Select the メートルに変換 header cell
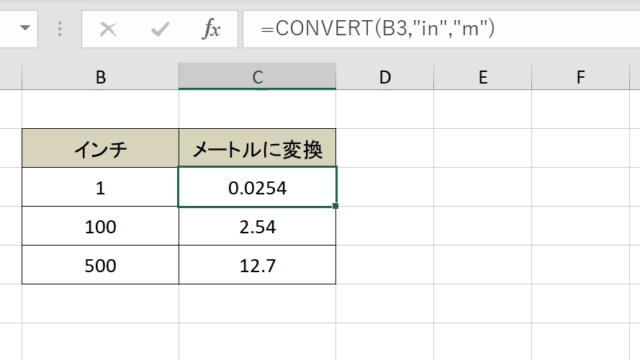The width and height of the screenshot is (640, 360). point(257,148)
